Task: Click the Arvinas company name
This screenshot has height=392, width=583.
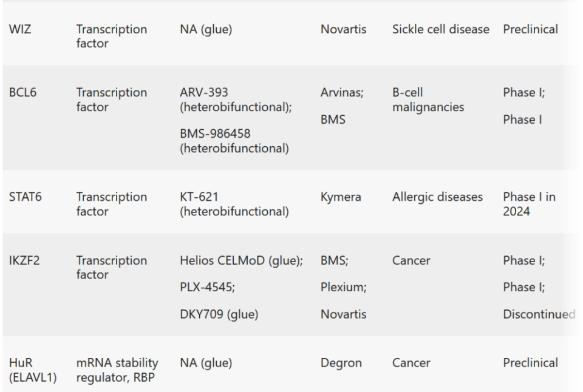Action: click(x=341, y=93)
